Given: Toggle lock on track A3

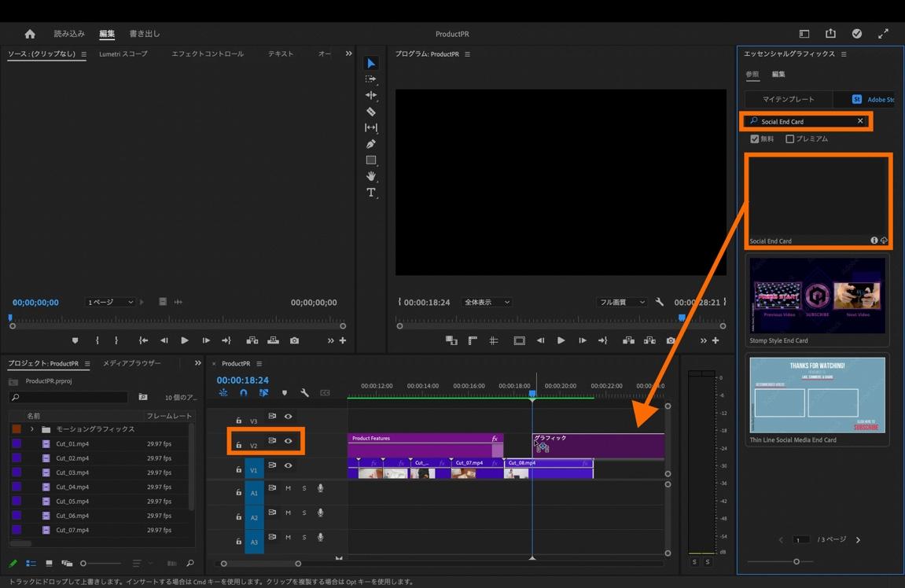Looking at the screenshot, I should [238, 542].
